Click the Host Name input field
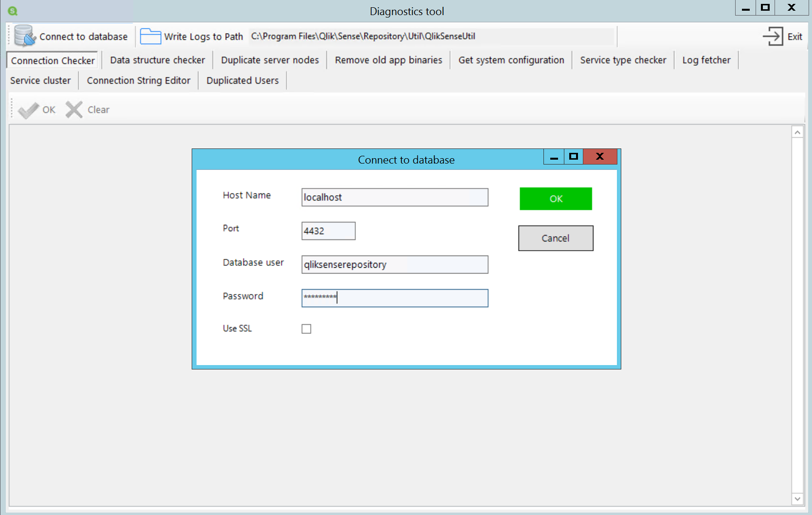Viewport: 812px width, 515px height. 394,197
